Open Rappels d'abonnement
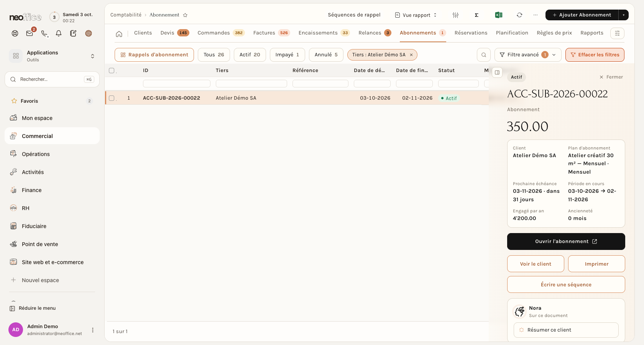 tap(154, 55)
